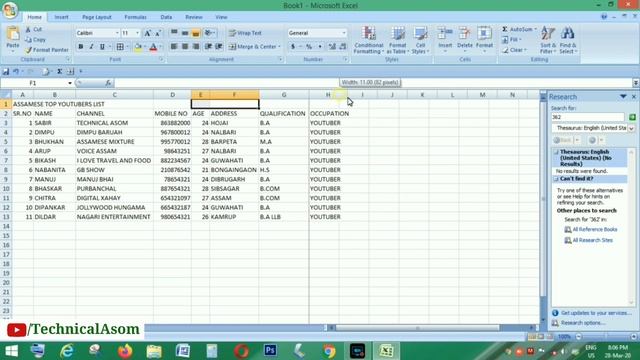640x360 pixels.
Task: Toggle Bottom Align vertical alignment
Action: pos(196,33)
